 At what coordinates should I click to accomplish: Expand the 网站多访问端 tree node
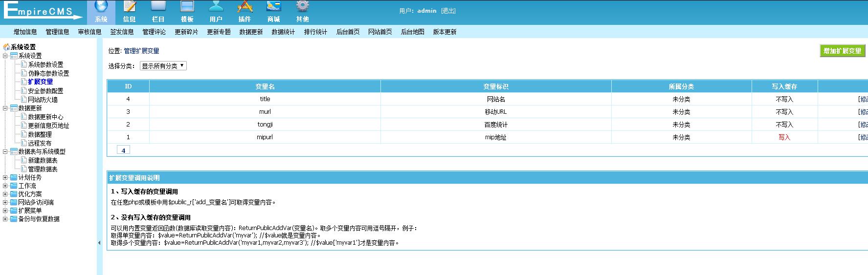coord(5,202)
